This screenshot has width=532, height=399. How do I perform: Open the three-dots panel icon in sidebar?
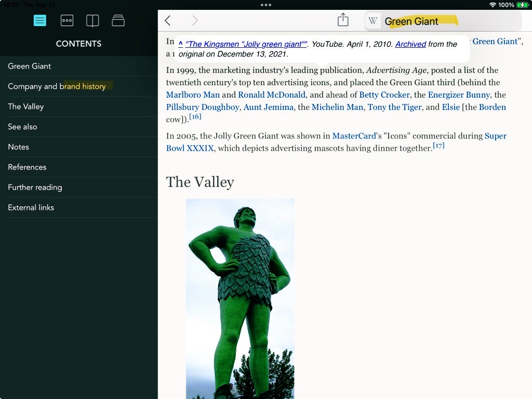point(66,21)
